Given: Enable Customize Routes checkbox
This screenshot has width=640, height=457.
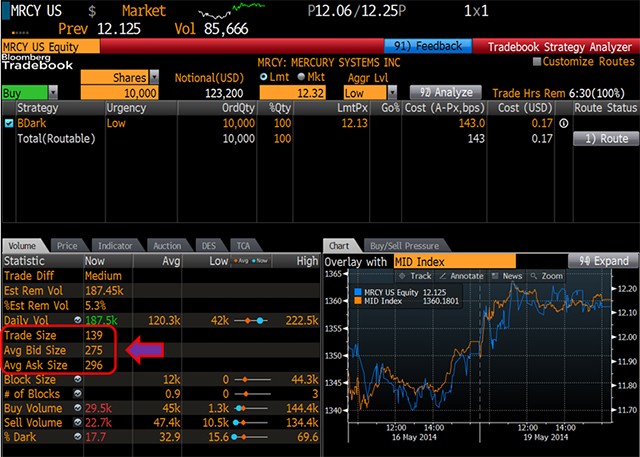Looking at the screenshot, I should point(535,62).
